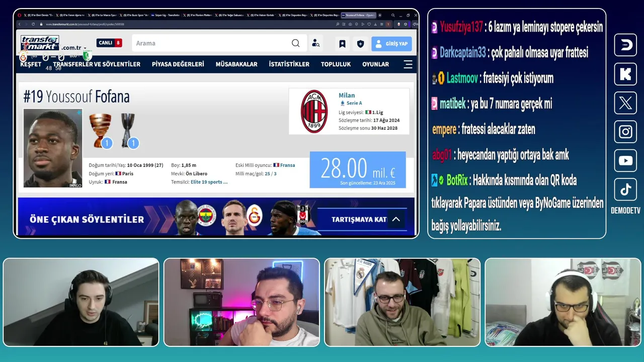This screenshot has height=362, width=644.
Task: Open the TOPLULUK menu
Action: (x=336, y=64)
